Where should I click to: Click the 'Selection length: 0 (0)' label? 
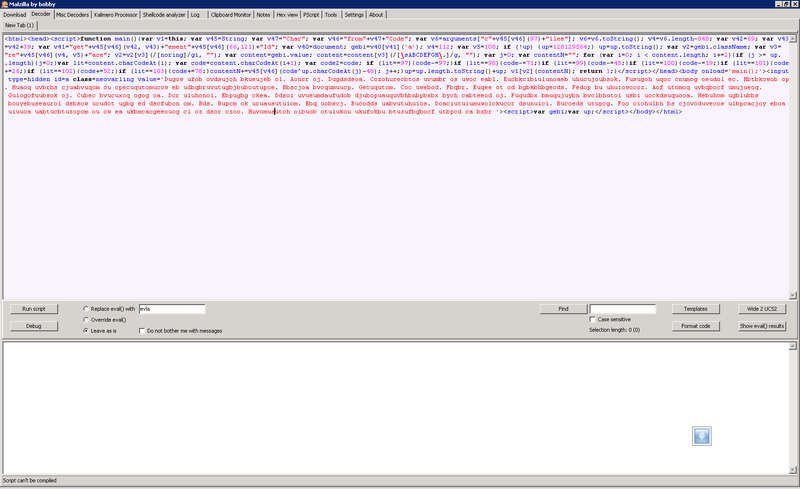click(x=614, y=330)
